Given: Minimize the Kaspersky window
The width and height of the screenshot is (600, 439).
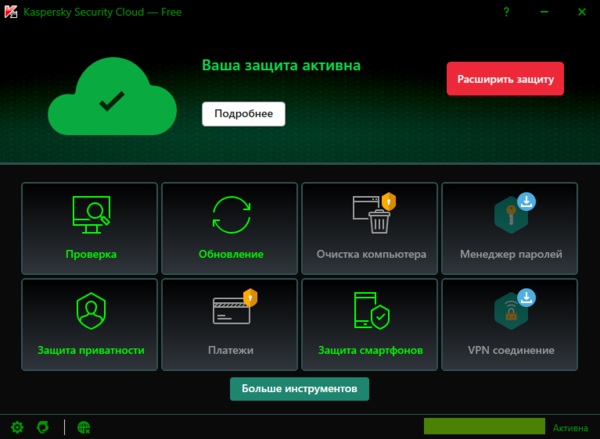Looking at the screenshot, I should (x=544, y=12).
